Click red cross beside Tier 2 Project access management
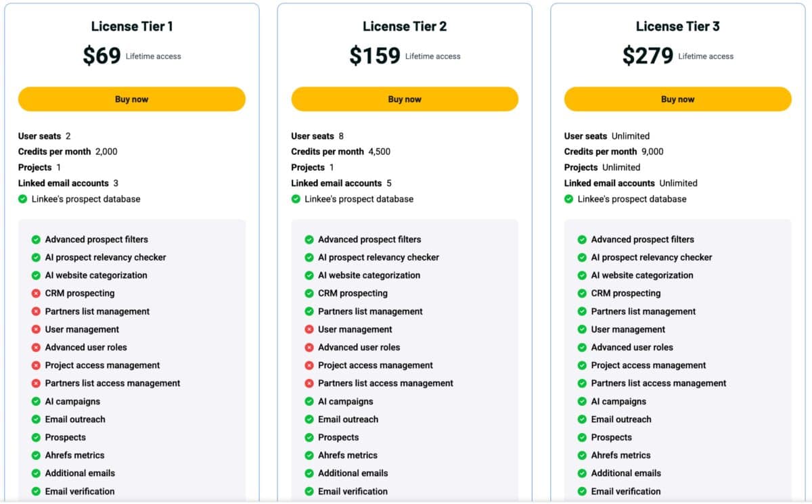 click(309, 365)
